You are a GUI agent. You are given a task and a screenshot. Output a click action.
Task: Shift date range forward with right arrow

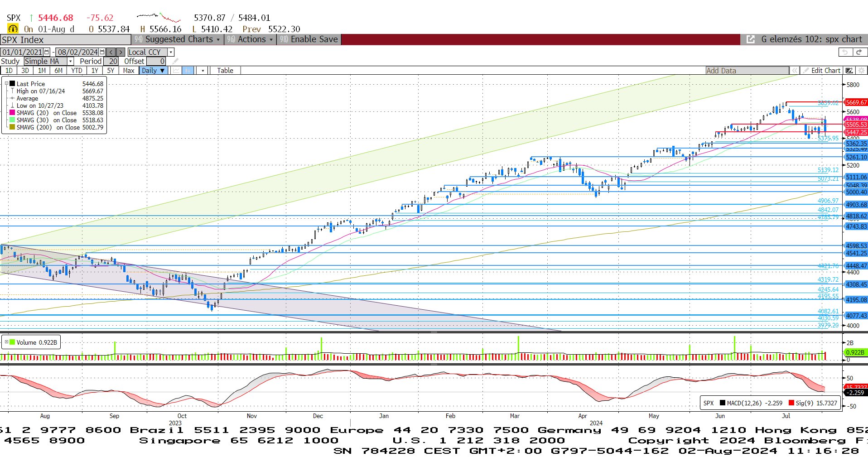point(120,52)
